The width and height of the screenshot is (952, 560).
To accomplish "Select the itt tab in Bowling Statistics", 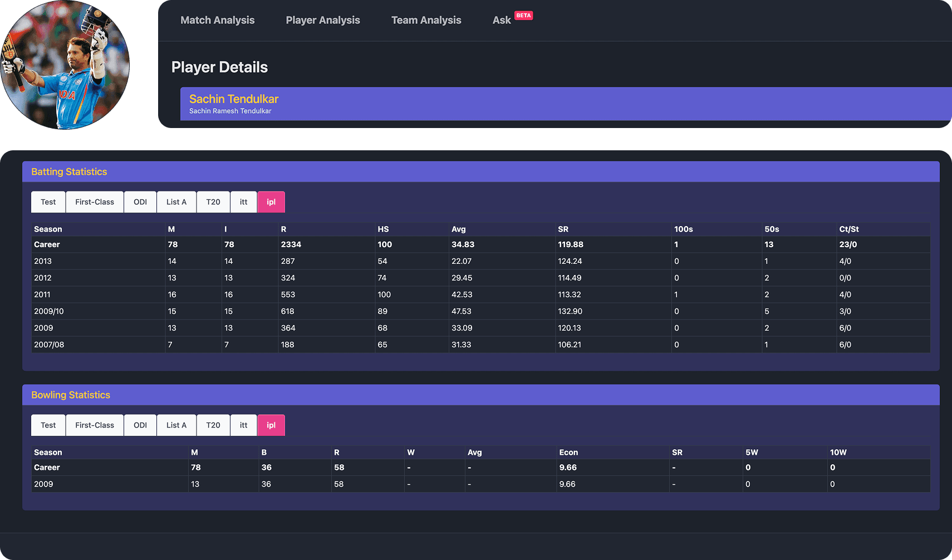I will (243, 425).
